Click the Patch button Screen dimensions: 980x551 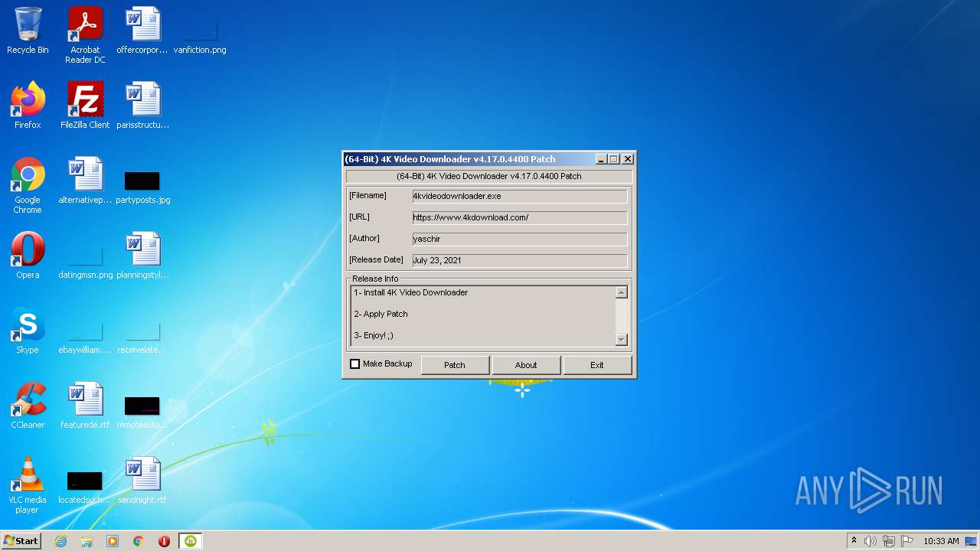[455, 365]
